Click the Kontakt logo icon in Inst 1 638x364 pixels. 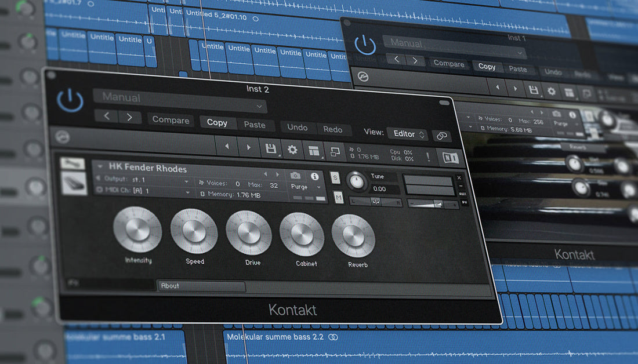pos(363,76)
